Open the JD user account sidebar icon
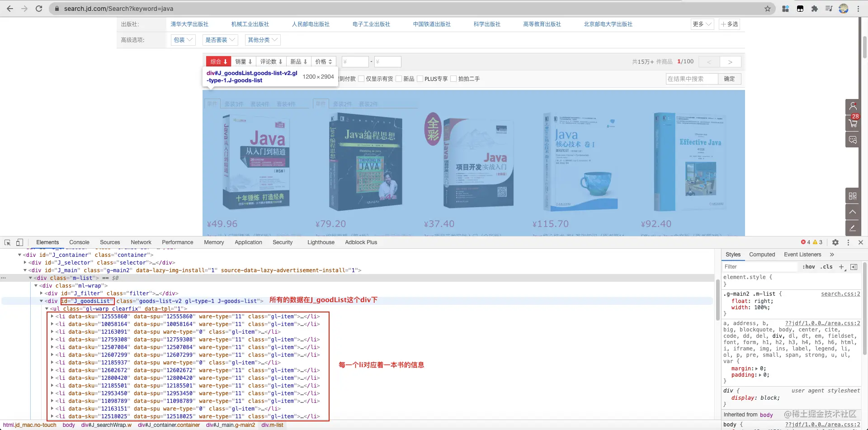 [853, 106]
